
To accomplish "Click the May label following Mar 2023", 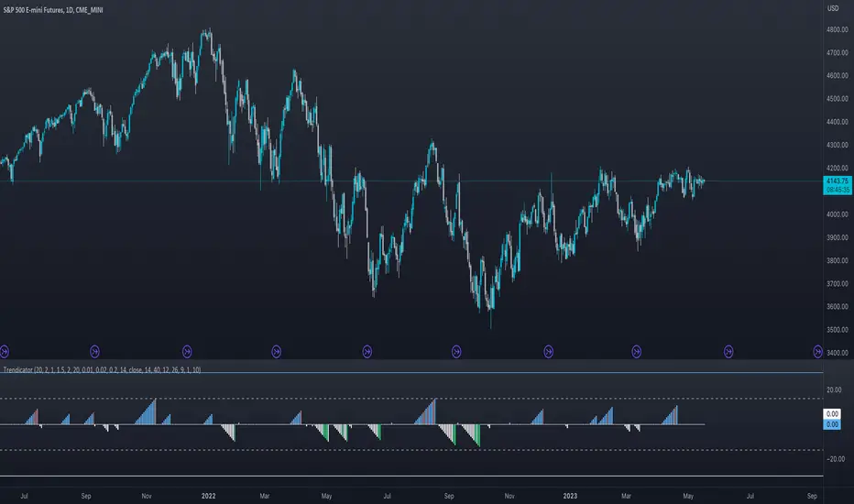I will click(688, 496).
